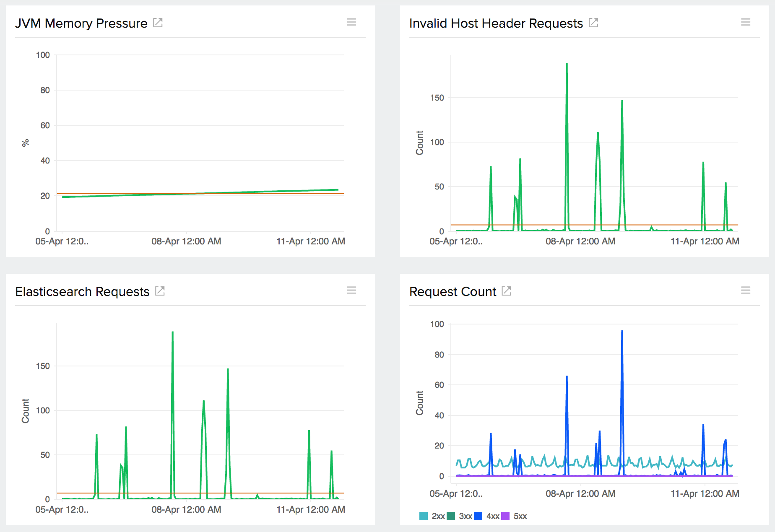Open Invalid Host Header Requests external link icon

[593, 23]
